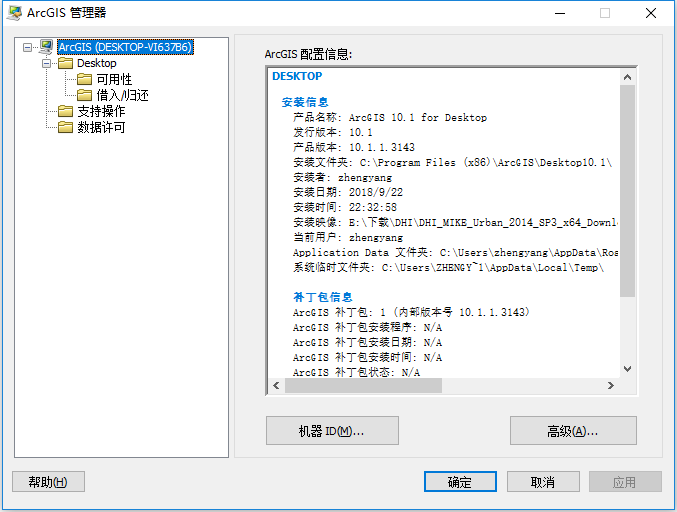Image resolution: width=677 pixels, height=512 pixels.
Task: Close the ArcGIS 管理器 window
Action: pos(651,13)
